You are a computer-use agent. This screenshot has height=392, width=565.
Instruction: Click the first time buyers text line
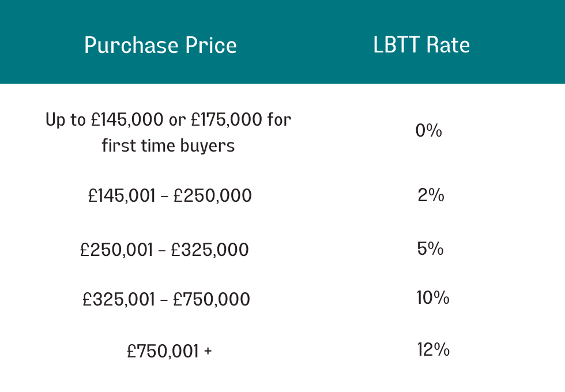168,145
